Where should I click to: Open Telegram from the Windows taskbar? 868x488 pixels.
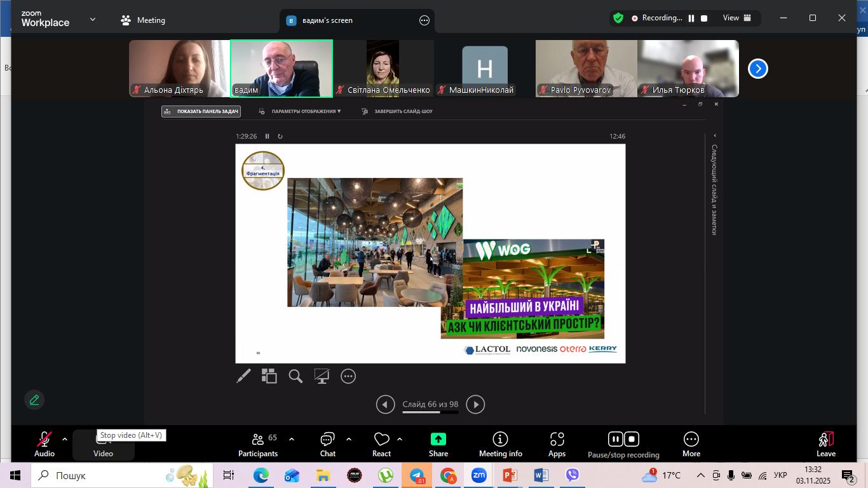tap(417, 475)
